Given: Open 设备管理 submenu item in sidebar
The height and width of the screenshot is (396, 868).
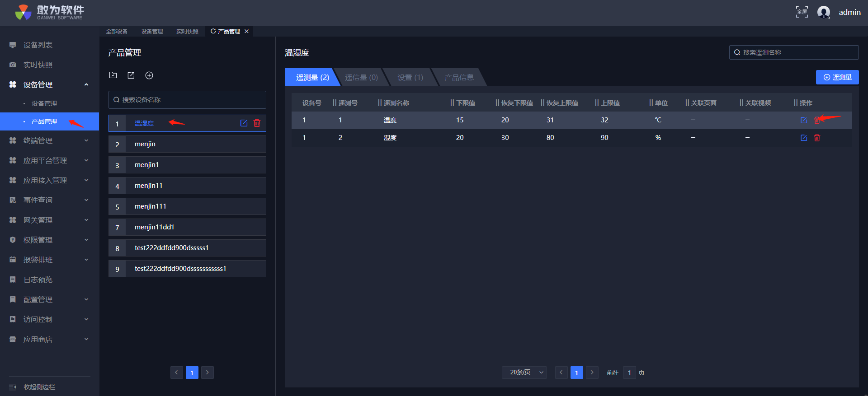Looking at the screenshot, I should [x=44, y=103].
